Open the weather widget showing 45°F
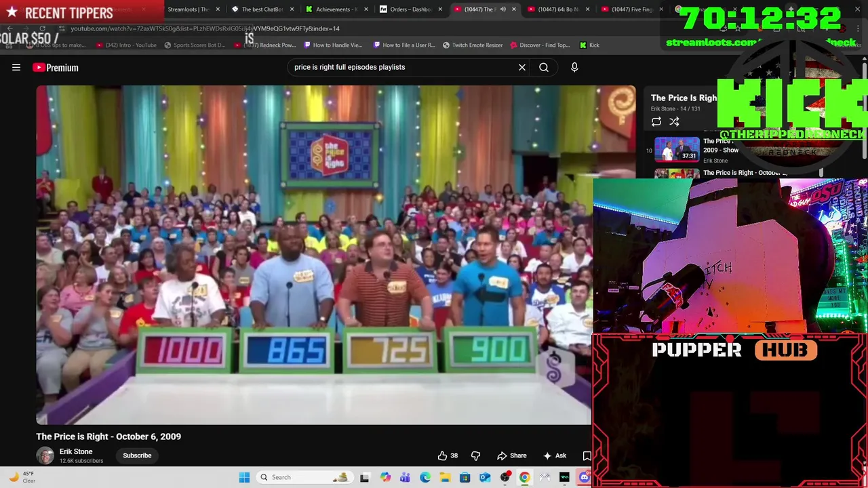868x488 pixels. click(22, 477)
